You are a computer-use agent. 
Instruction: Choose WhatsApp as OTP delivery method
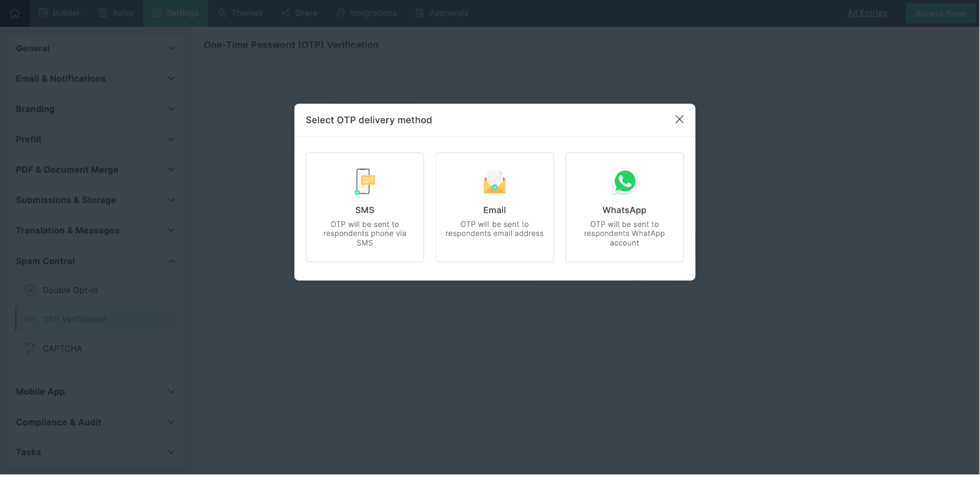pyautogui.click(x=625, y=207)
